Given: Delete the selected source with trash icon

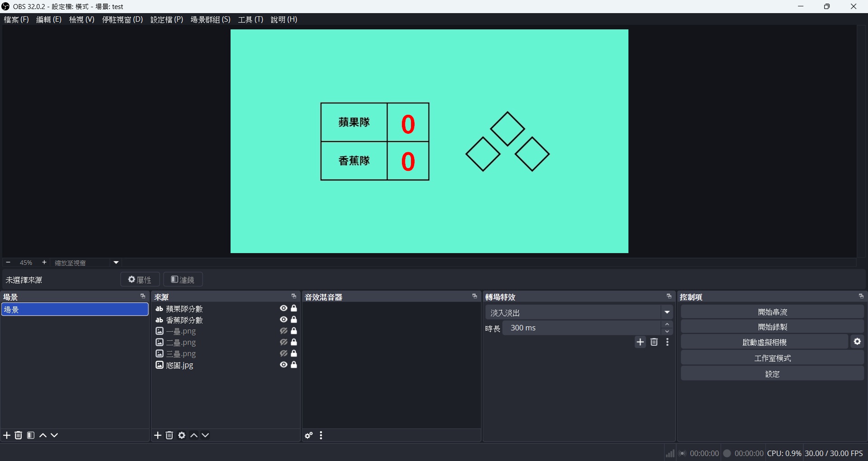Looking at the screenshot, I should (170, 435).
